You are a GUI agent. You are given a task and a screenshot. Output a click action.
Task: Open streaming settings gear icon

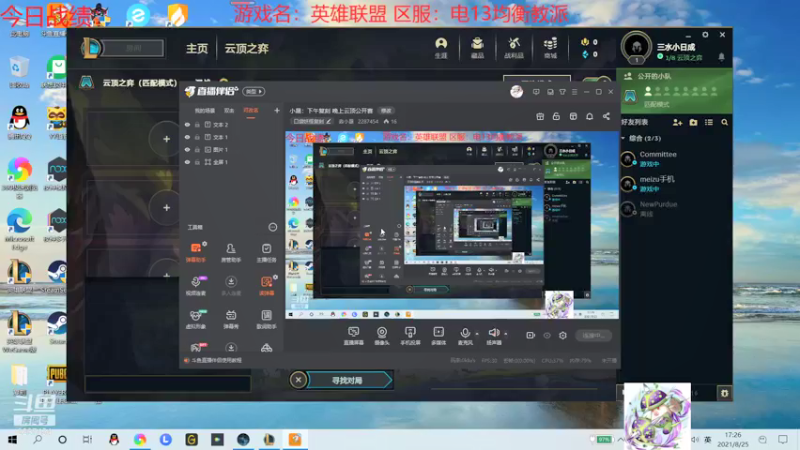click(x=563, y=336)
